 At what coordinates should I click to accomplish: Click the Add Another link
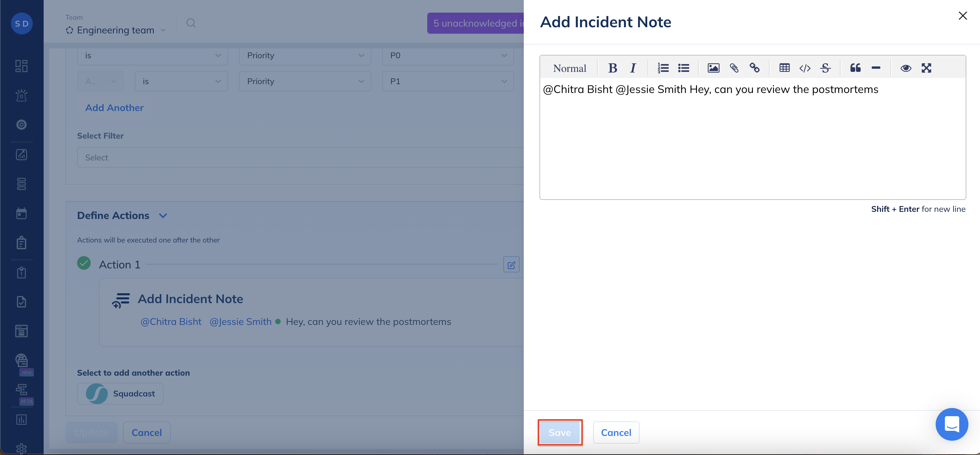tap(114, 108)
